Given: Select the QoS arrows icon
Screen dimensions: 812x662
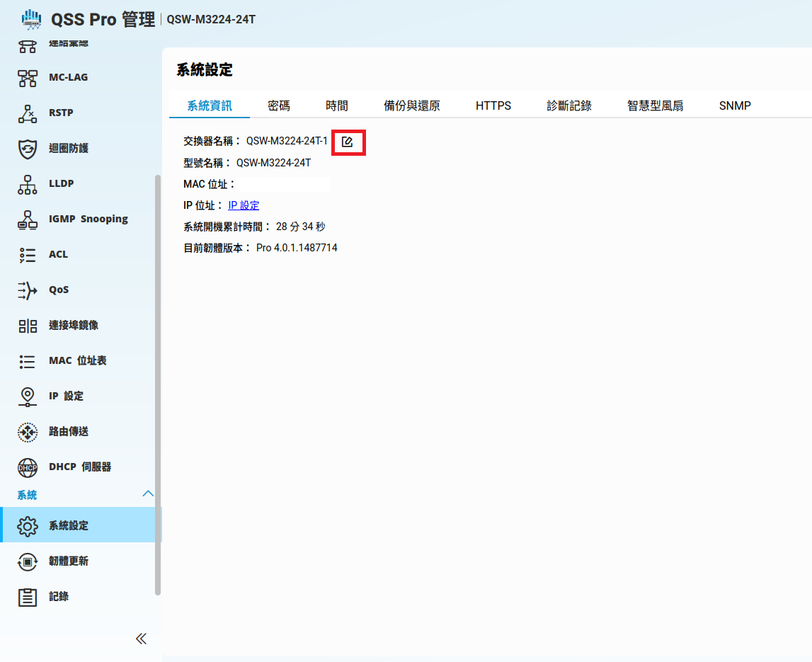Looking at the screenshot, I should pos(28,290).
